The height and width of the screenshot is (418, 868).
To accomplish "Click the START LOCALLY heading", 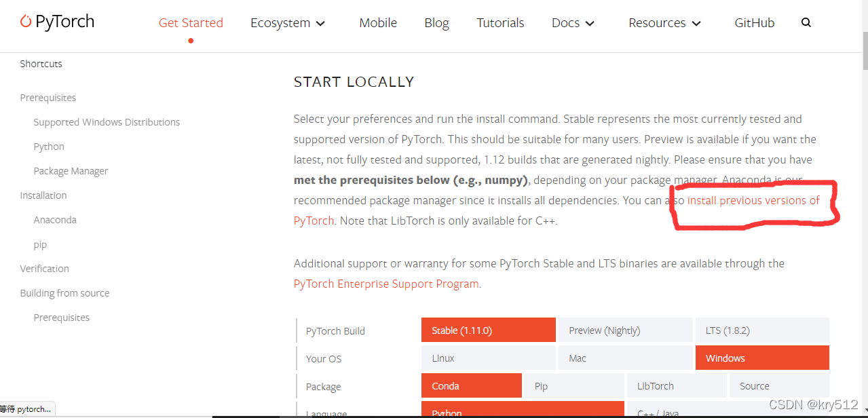I will point(354,82).
